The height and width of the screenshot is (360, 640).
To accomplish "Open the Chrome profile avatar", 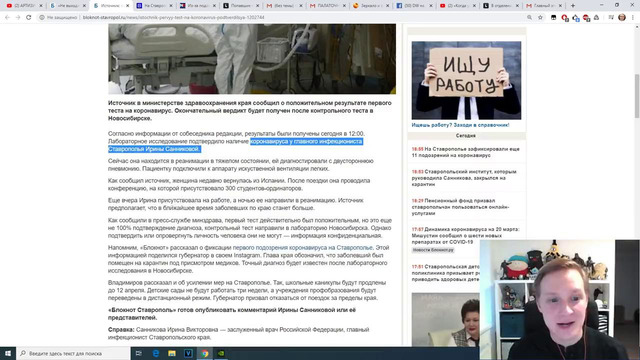I will (x=622, y=18).
